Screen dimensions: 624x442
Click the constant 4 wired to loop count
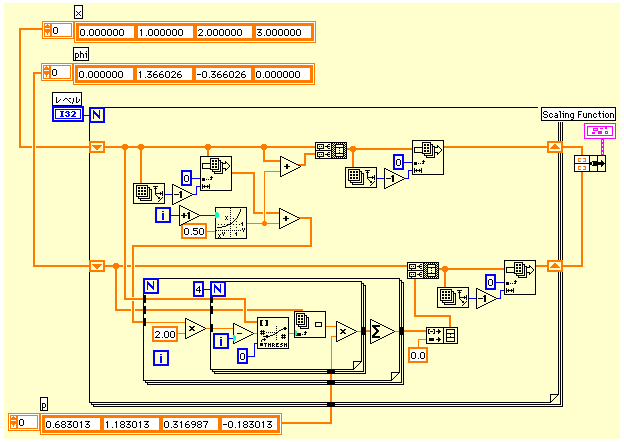tap(199, 290)
